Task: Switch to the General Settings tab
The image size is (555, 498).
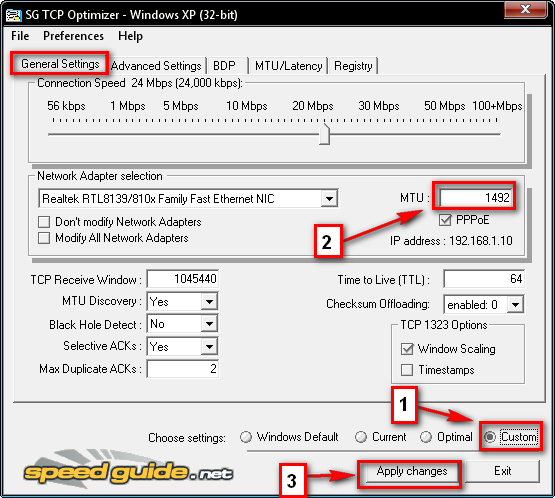Action: pos(60,64)
